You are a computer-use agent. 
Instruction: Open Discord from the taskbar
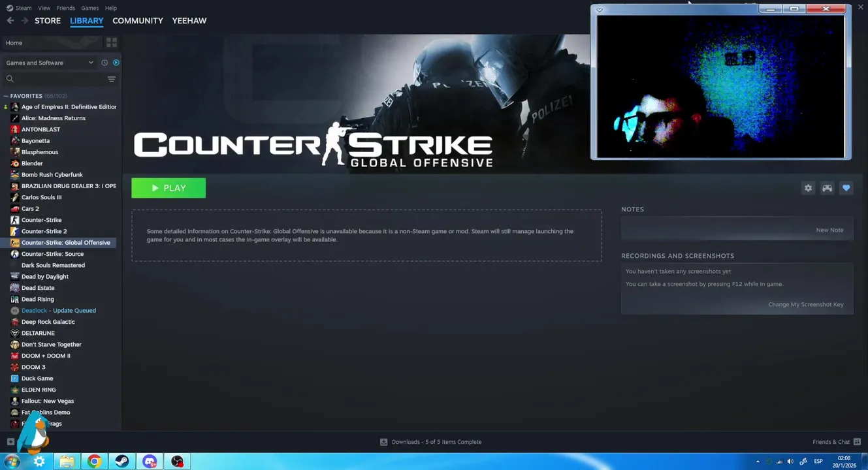pyautogui.click(x=150, y=462)
